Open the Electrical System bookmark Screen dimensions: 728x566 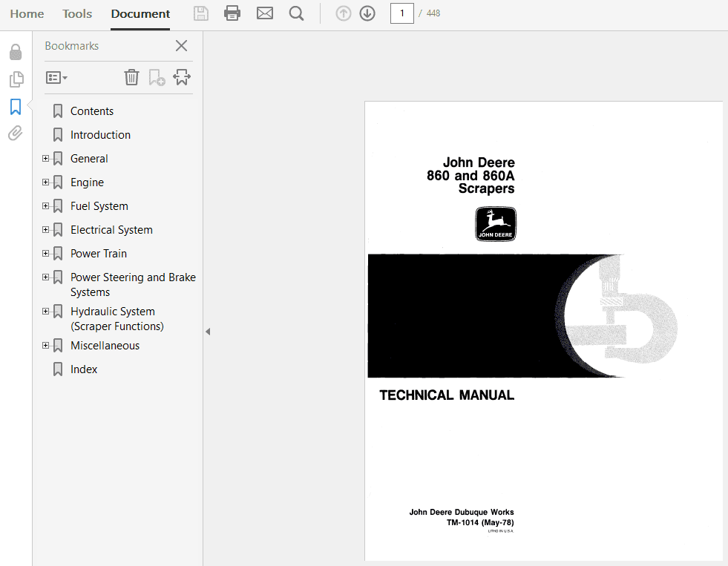(x=111, y=230)
